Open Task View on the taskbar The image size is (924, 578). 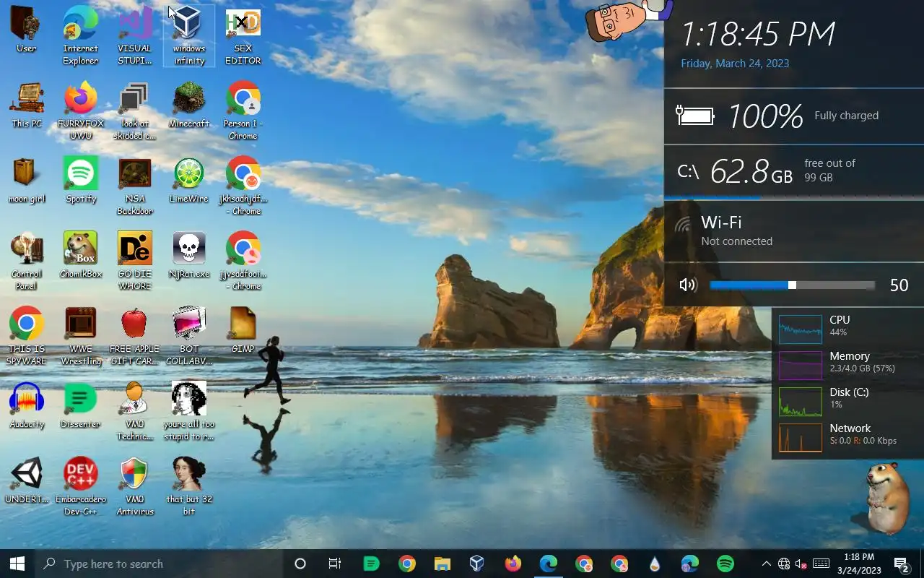point(335,564)
